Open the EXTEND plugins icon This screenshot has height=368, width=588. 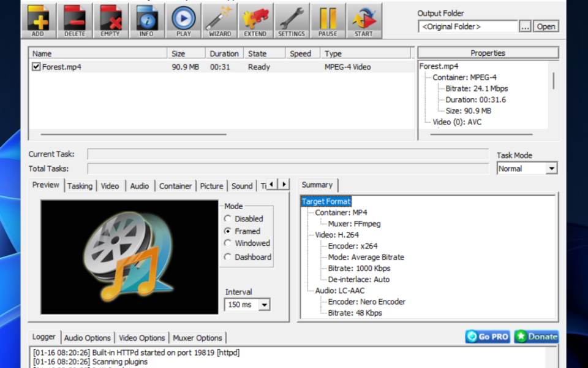(255, 21)
